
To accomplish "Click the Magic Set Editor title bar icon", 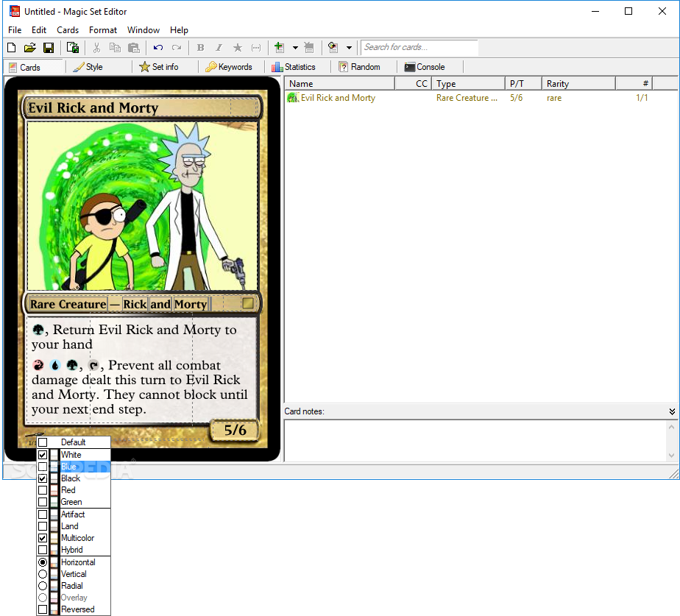I will [14, 11].
